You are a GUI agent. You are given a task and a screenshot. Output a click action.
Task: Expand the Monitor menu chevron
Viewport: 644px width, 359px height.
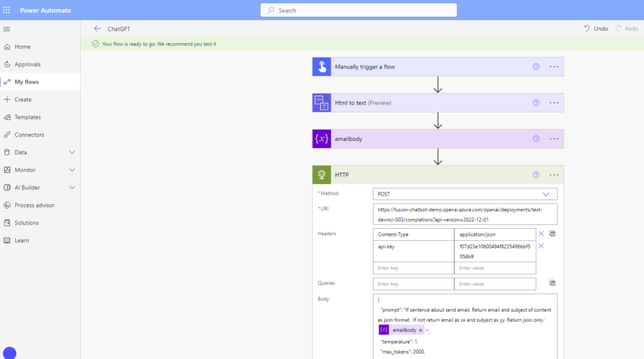pos(72,170)
